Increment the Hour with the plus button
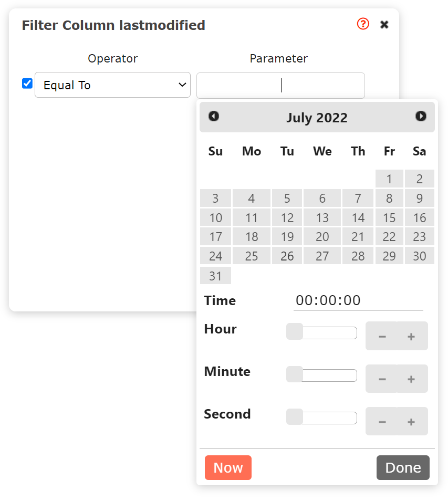 [x=410, y=336]
